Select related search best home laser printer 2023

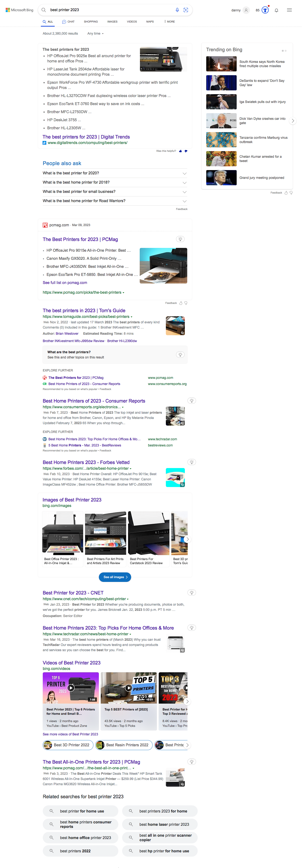coord(160,824)
